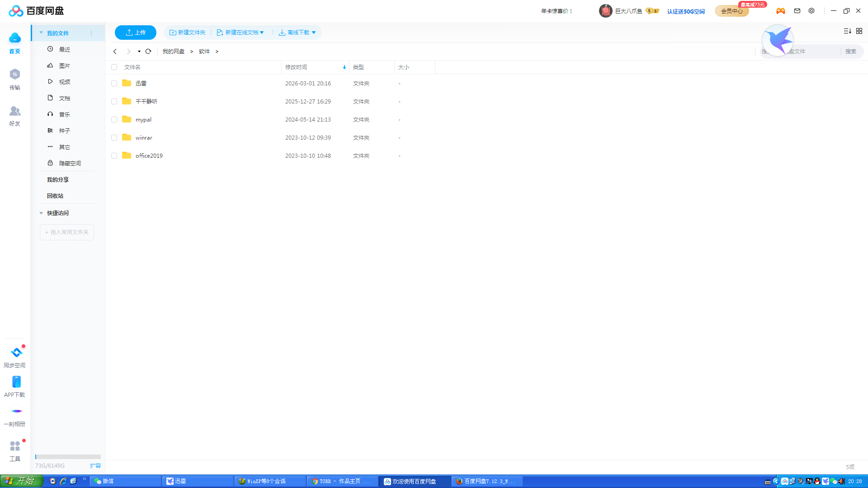Tick the checkbox for office2019 folder
The height and width of the screenshot is (488, 868).
pyautogui.click(x=114, y=156)
